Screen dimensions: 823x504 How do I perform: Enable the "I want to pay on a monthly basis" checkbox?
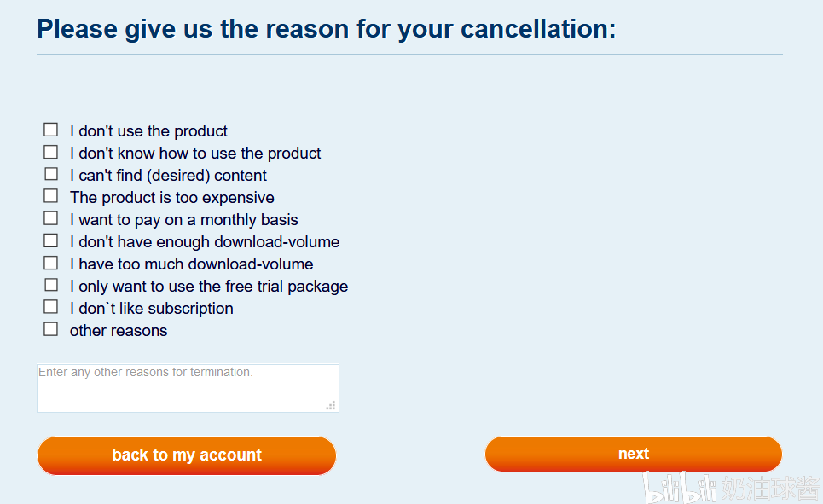coord(51,217)
